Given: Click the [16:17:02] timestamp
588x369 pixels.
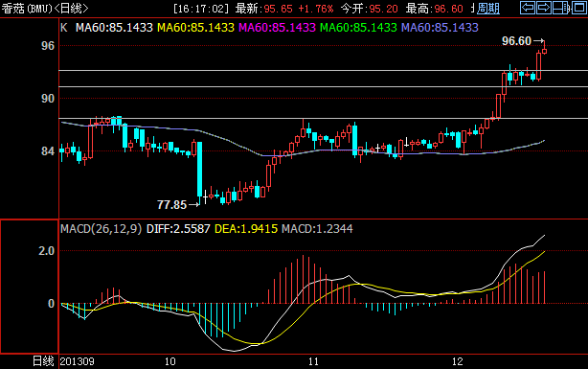Looking at the screenshot, I should click(201, 9).
